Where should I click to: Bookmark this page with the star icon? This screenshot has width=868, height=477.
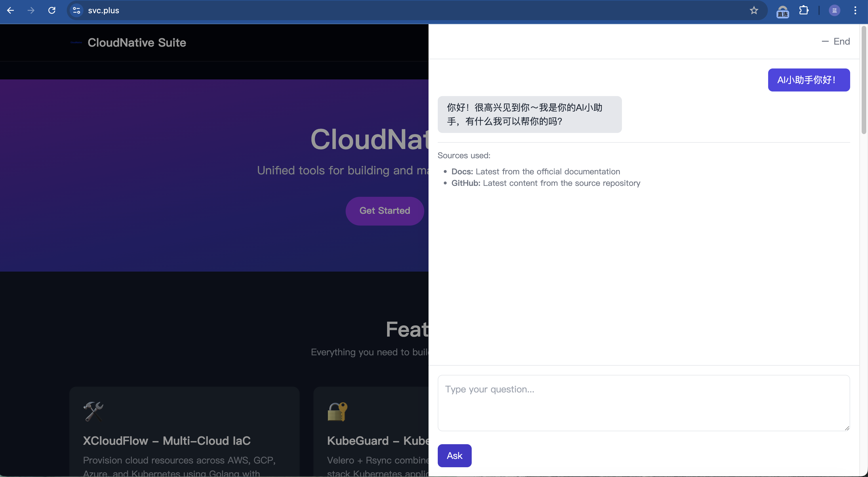pyautogui.click(x=754, y=10)
